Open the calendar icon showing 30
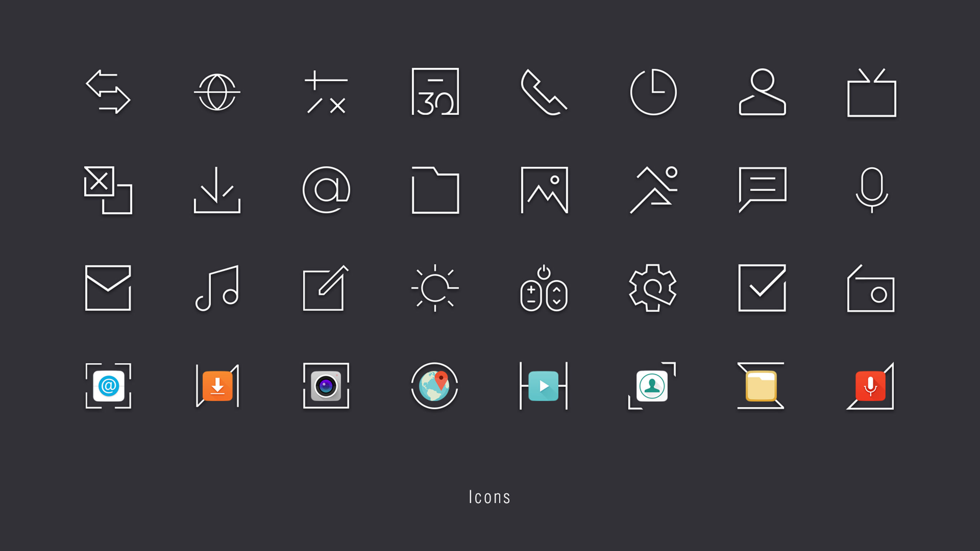The width and height of the screenshot is (980, 551). coord(435,91)
